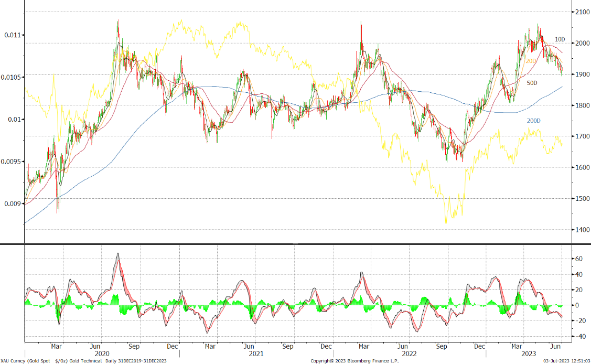Viewport: 591px width, 364px height.
Task: Click the 1800 price axis label
Action: 582,105
